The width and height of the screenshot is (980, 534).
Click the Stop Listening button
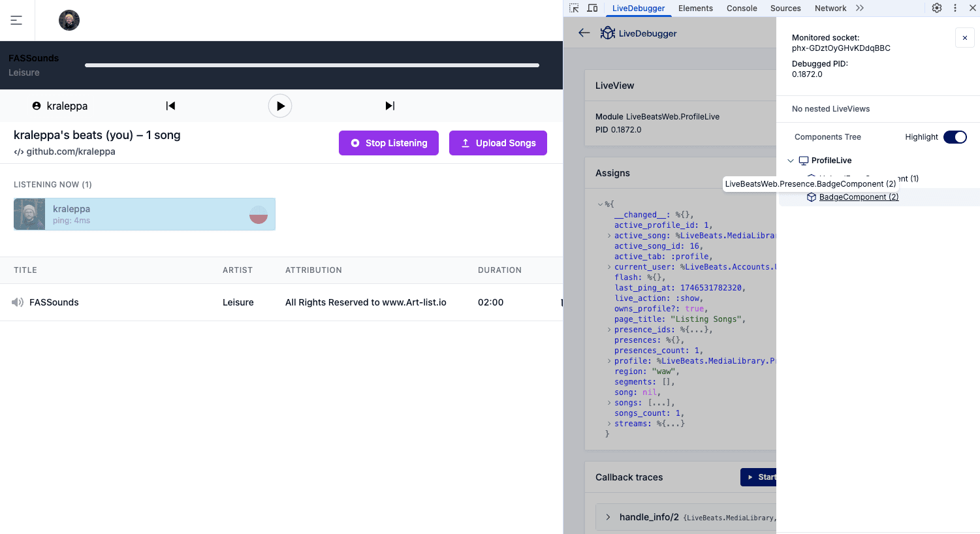tap(388, 143)
